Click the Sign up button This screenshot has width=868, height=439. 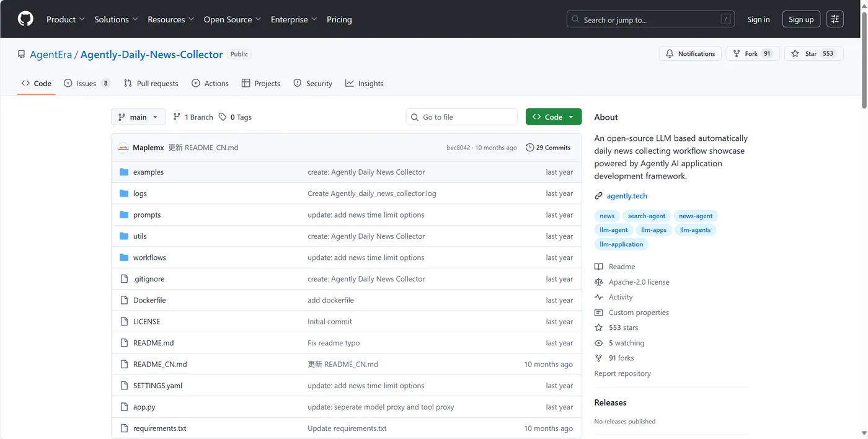[801, 19]
